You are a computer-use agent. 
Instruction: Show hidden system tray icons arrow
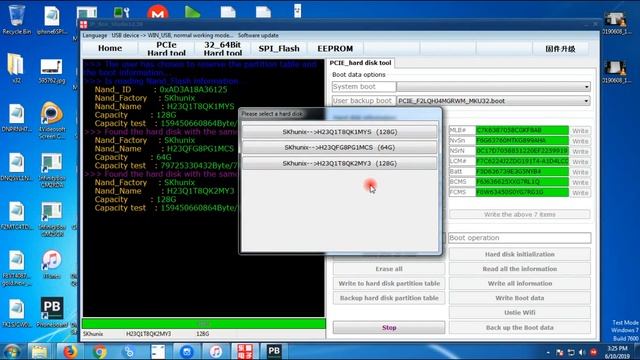pos(548,352)
